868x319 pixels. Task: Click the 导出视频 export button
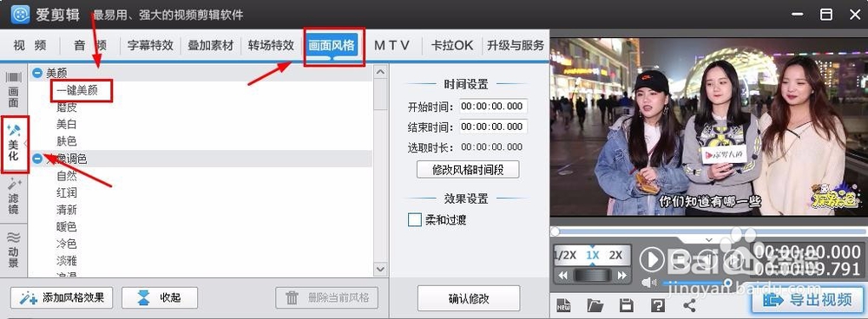pyautogui.click(x=808, y=300)
